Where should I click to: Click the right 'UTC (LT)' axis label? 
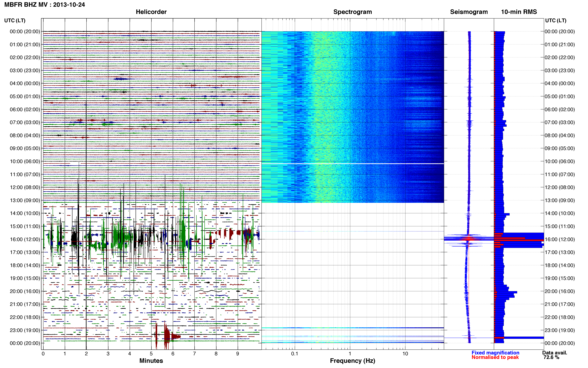pyautogui.click(x=556, y=20)
